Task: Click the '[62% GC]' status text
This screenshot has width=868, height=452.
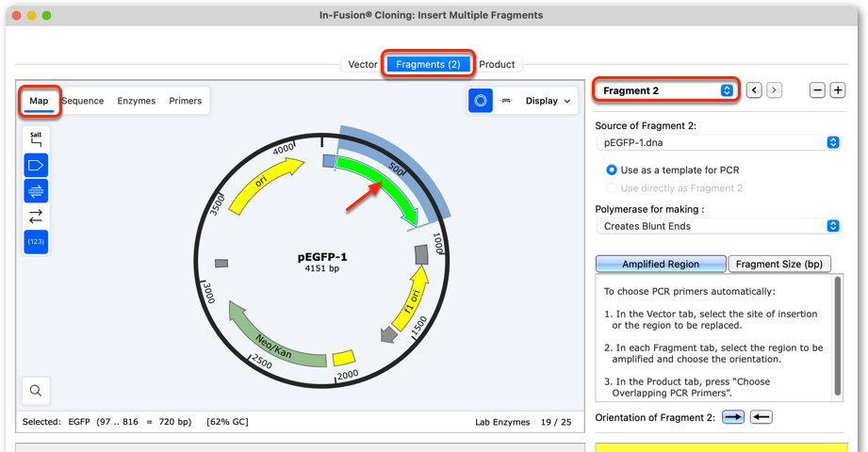Action: [227, 422]
